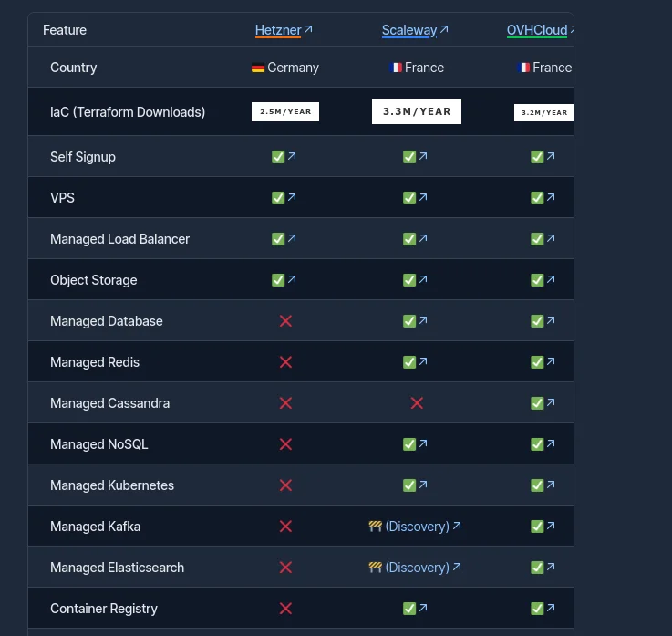
Task: Click Object Storage row label
Action: [x=93, y=280]
